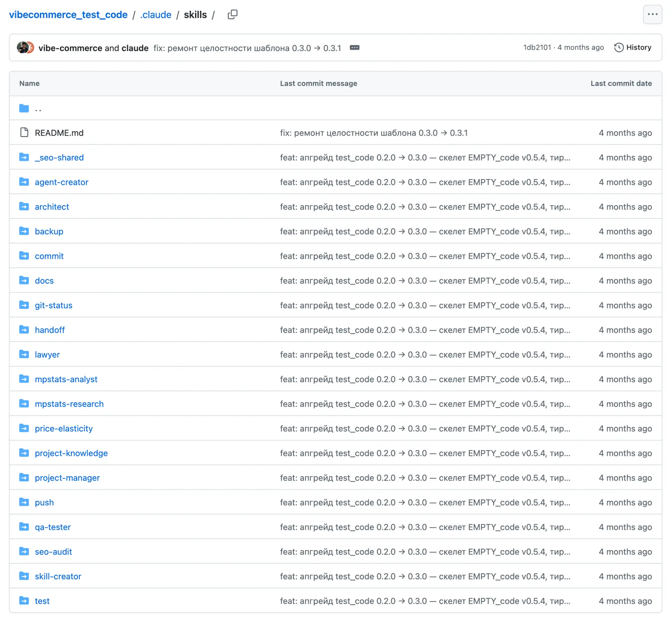The width and height of the screenshot is (672, 622).
Task: Expand the commit message ellipsis
Action: [x=354, y=47]
